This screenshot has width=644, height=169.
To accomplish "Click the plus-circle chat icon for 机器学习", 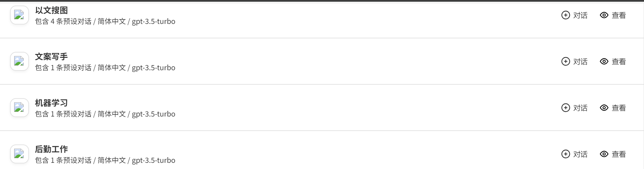I will point(565,108).
